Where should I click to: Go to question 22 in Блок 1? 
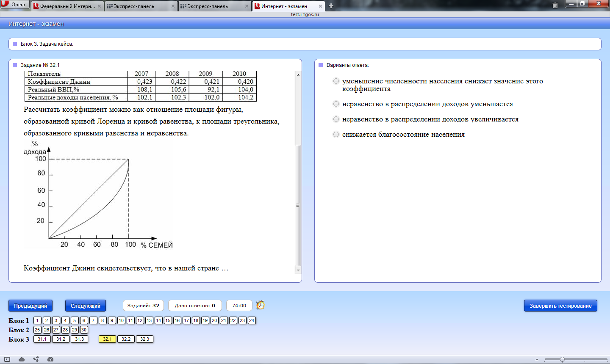(x=233, y=320)
